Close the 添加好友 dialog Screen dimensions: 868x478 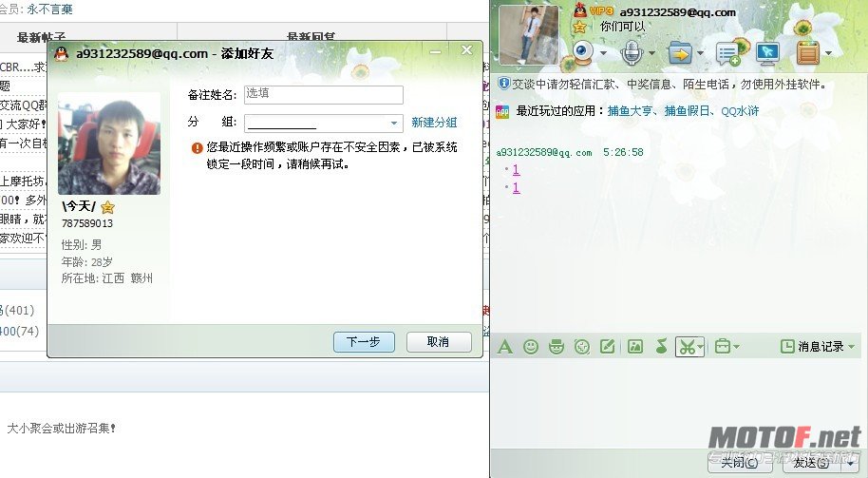[x=466, y=50]
